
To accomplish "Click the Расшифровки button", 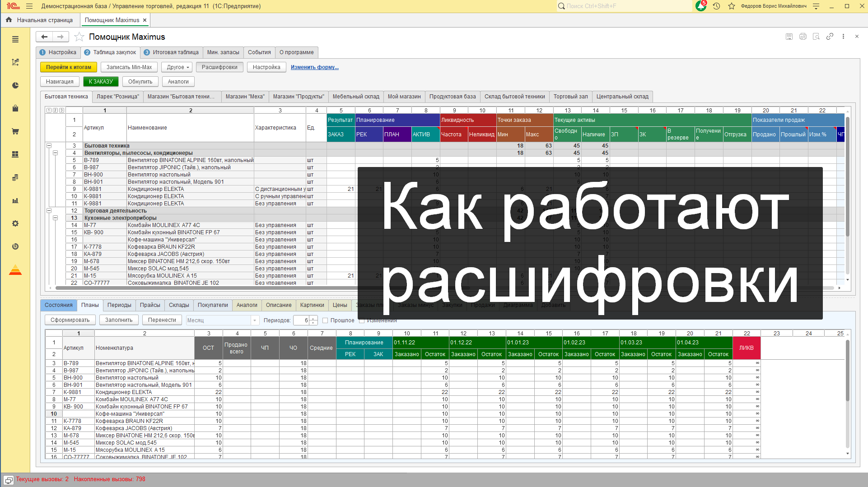I will [x=219, y=67].
